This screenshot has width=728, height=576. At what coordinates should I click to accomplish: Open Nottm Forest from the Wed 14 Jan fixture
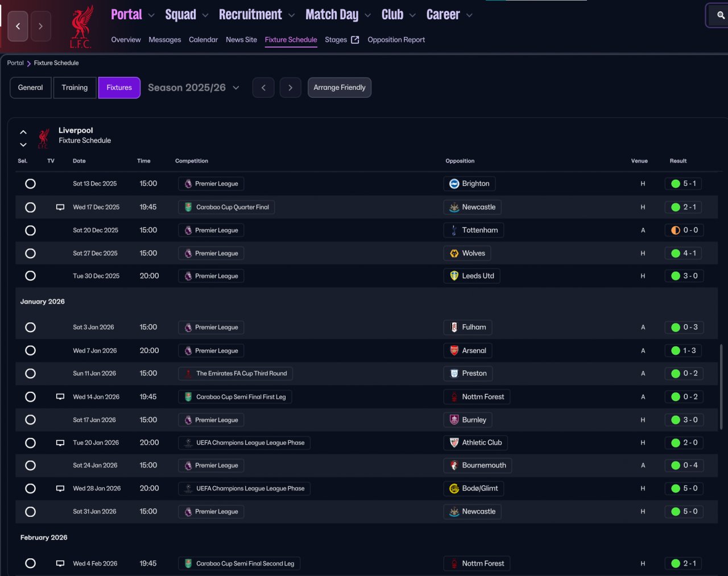[477, 397]
